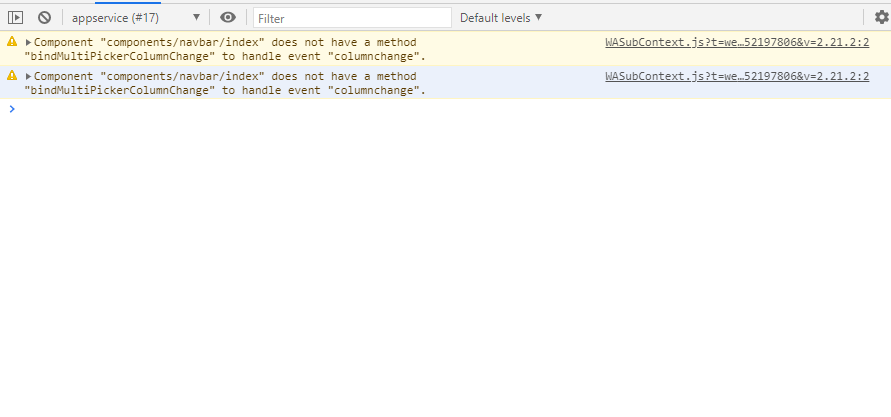Viewport: 891px width, 417px height.
Task: Clear the console with the ban icon
Action: click(x=44, y=18)
